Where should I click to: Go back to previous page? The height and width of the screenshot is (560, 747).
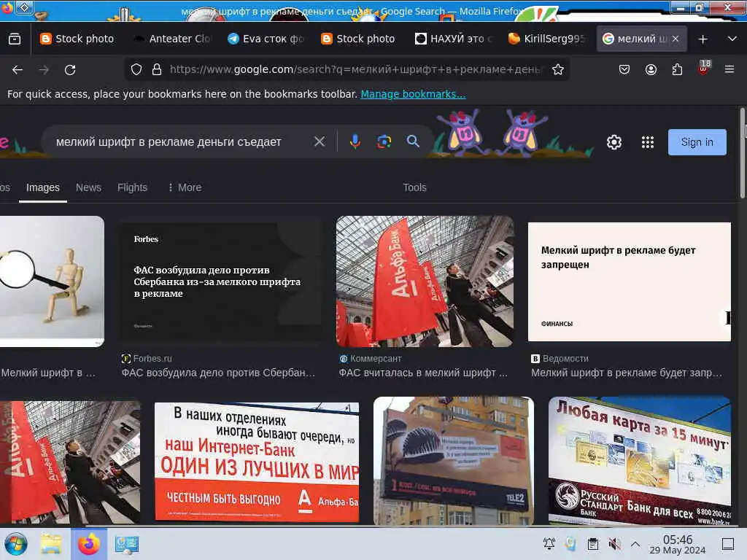pos(18,70)
